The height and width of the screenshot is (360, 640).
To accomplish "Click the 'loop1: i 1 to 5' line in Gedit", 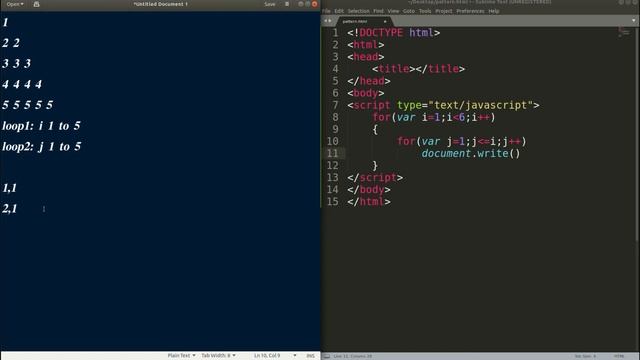I will click(x=41, y=126).
